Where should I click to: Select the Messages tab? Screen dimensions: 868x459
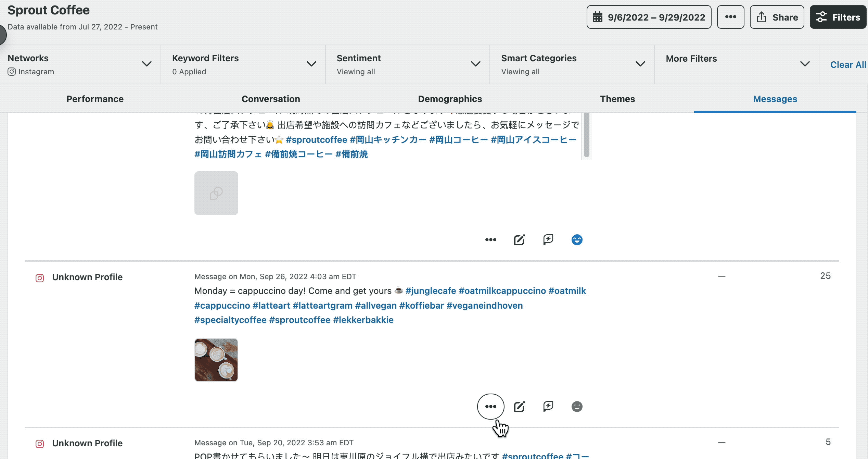(775, 99)
